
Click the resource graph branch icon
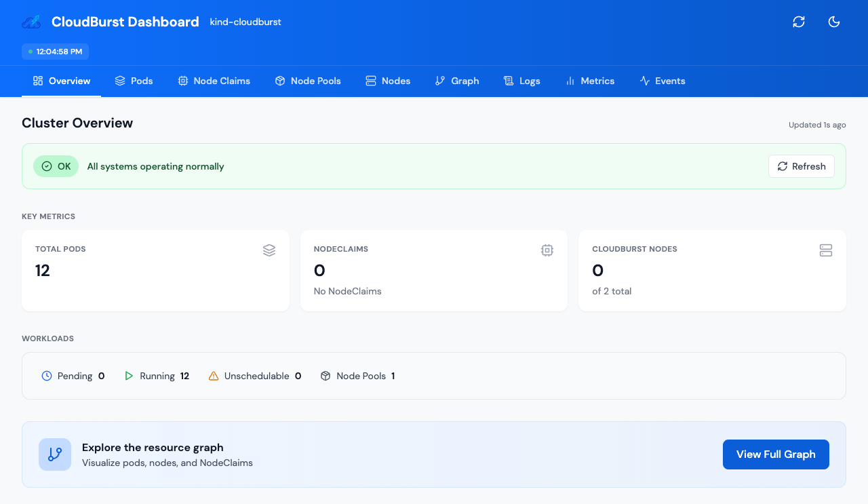pyautogui.click(x=55, y=454)
